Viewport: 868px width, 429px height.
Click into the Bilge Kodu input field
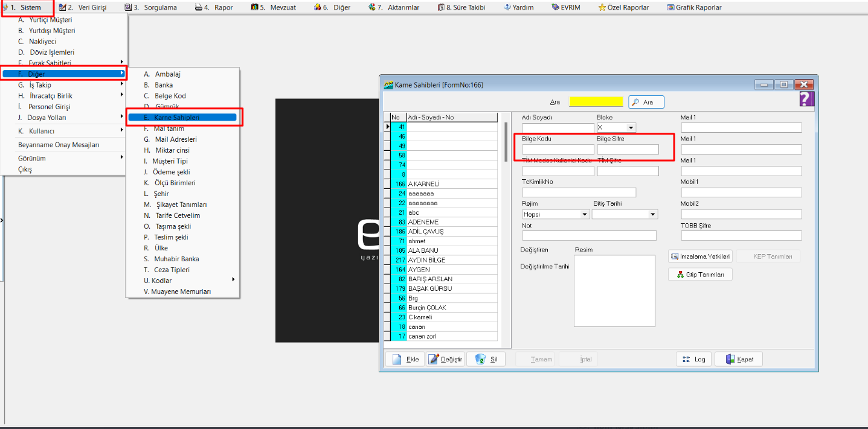(558, 150)
